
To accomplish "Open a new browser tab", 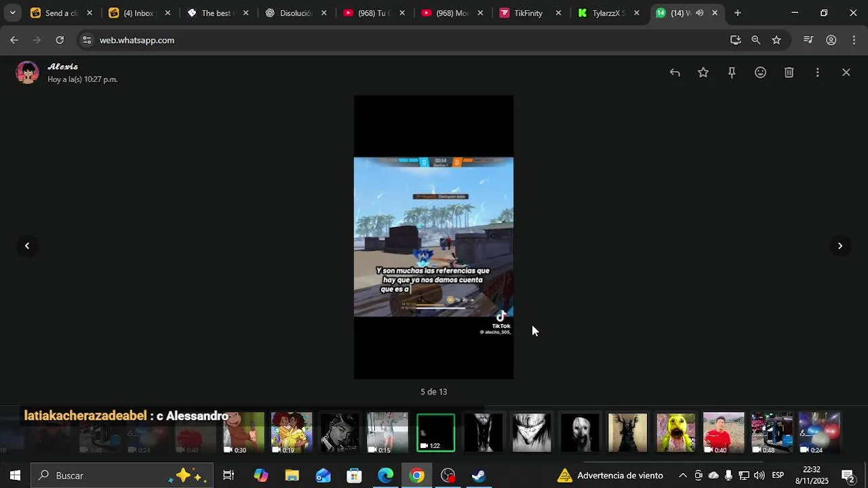I will pyautogui.click(x=737, y=13).
